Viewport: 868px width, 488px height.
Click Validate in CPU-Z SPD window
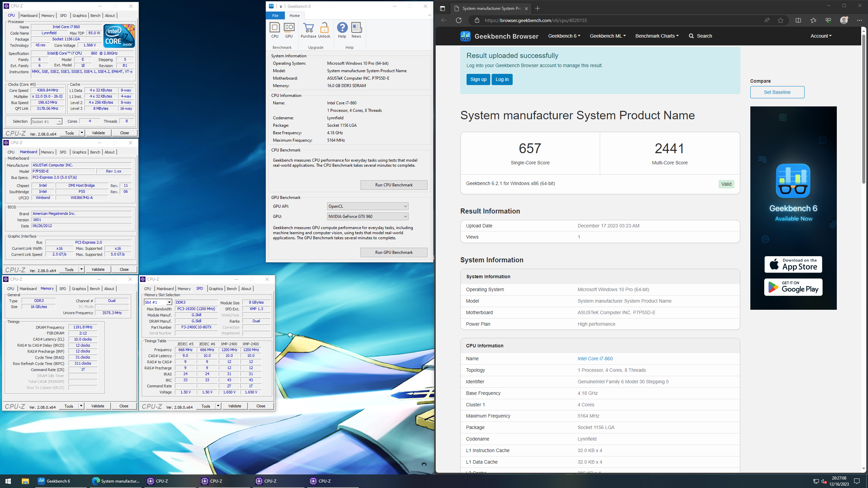click(235, 406)
